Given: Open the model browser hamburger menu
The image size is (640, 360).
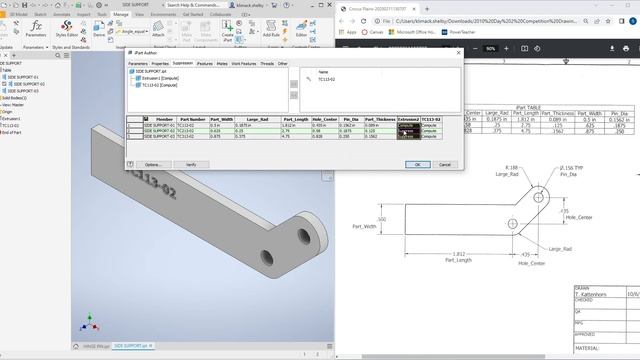Looking at the screenshot, I should (66, 55).
